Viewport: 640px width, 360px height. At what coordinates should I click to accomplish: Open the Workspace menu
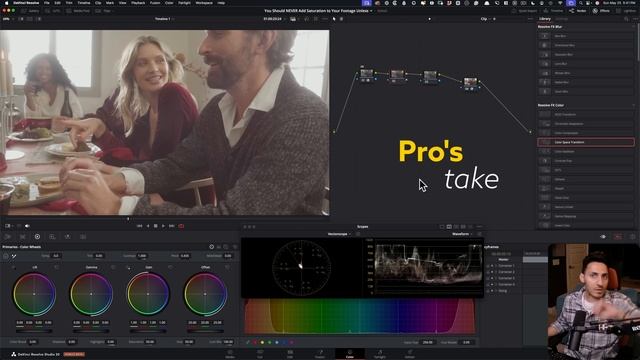tap(204, 3)
